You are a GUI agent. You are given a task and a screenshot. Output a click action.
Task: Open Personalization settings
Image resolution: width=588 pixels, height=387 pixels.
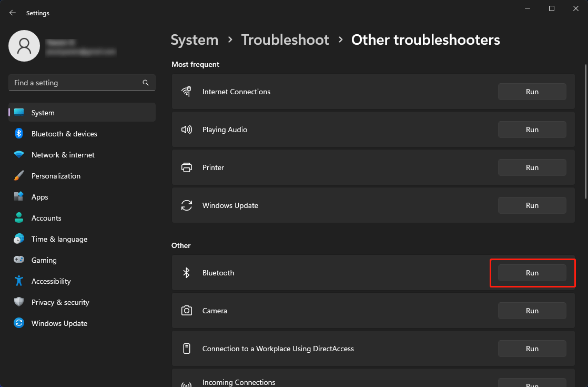point(82,175)
